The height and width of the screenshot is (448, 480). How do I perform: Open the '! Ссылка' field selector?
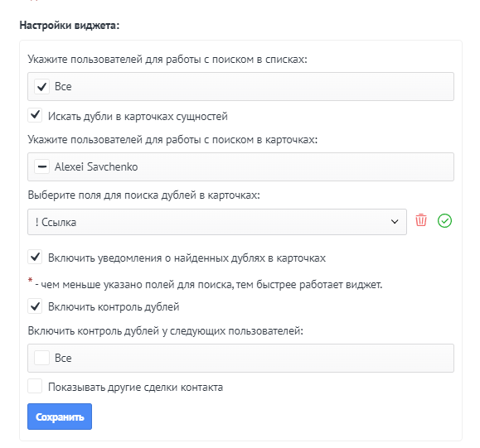click(x=217, y=222)
